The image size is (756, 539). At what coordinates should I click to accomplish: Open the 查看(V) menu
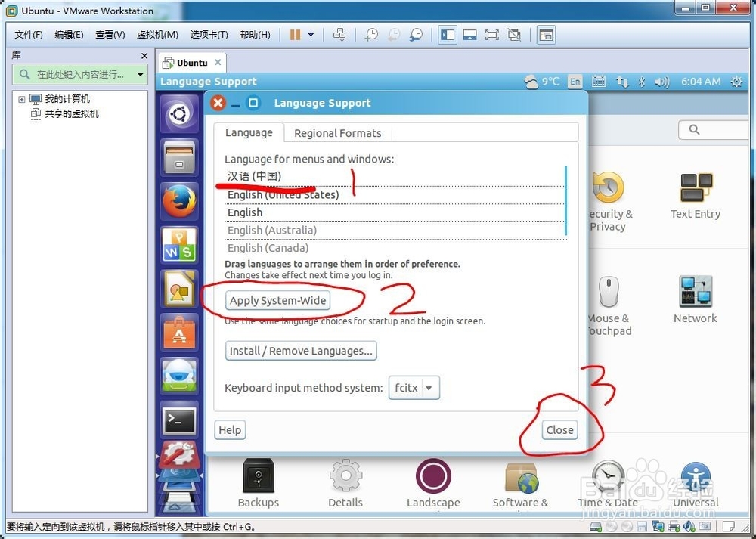click(x=110, y=35)
